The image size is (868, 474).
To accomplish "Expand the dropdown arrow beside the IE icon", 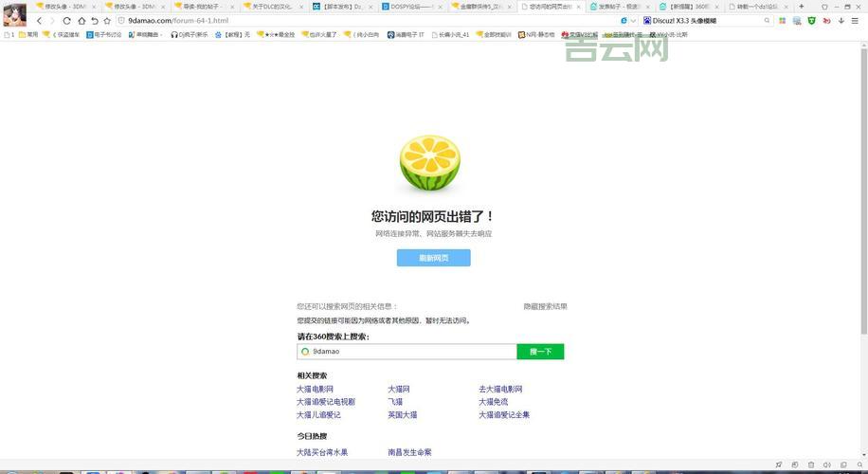I will tap(633, 21).
